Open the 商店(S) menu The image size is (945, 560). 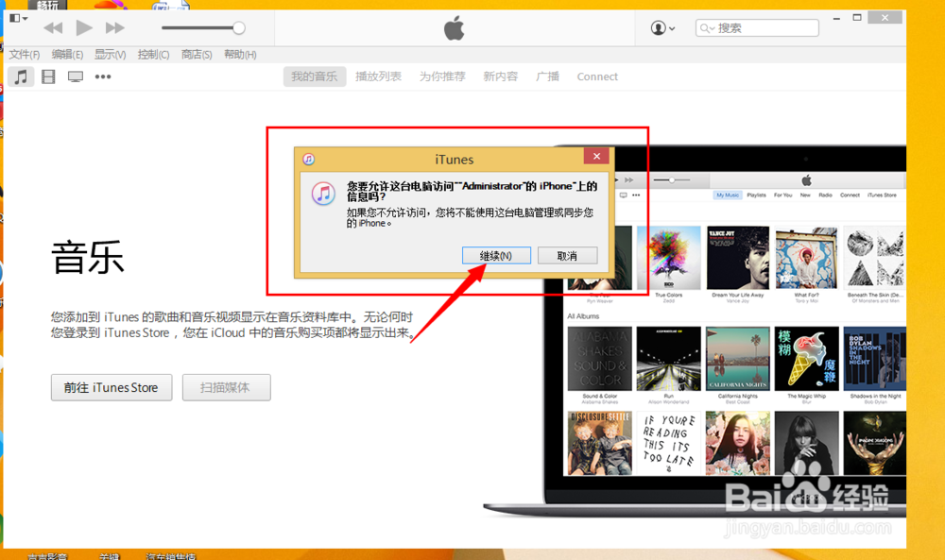pyautogui.click(x=197, y=55)
